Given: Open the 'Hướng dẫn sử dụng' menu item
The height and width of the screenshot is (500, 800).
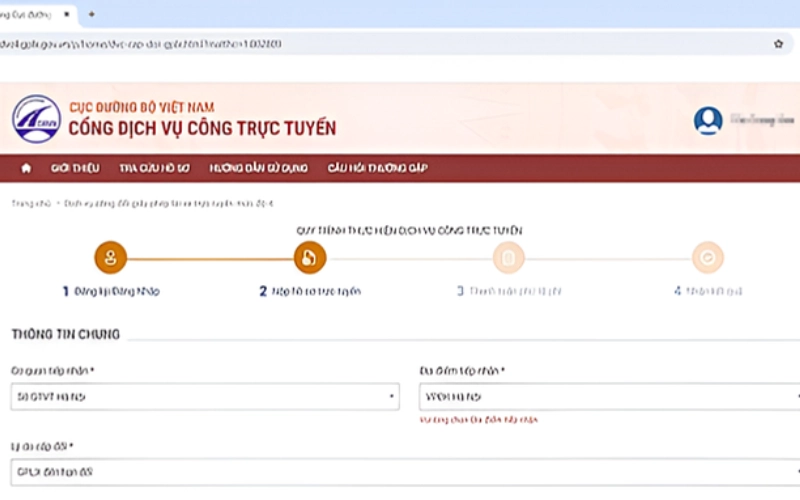Looking at the screenshot, I should tap(258, 168).
